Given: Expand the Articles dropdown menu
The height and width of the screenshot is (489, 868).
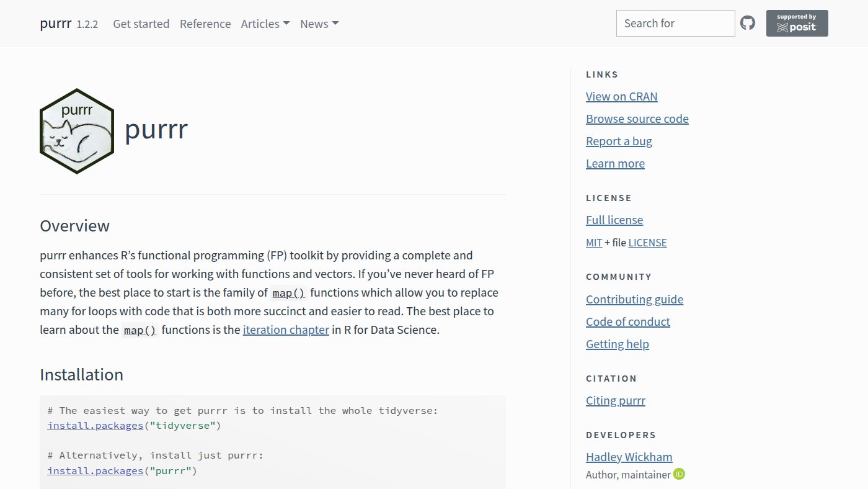Looking at the screenshot, I should tap(265, 24).
